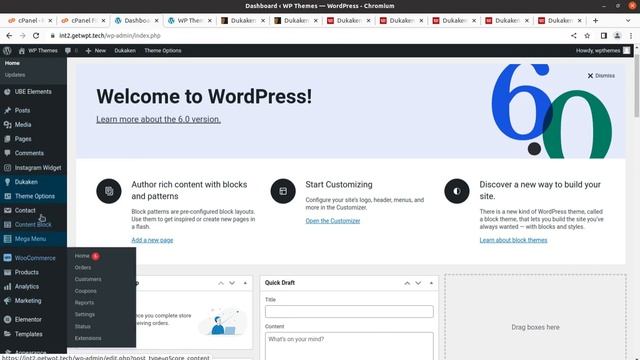The image size is (640, 360).
Task: Click the WordPress logo in admin bar
Action: click(7, 51)
